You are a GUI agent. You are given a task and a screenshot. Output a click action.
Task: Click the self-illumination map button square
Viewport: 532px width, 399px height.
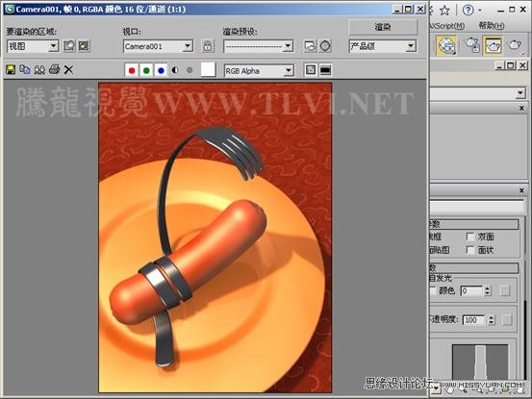coord(505,290)
